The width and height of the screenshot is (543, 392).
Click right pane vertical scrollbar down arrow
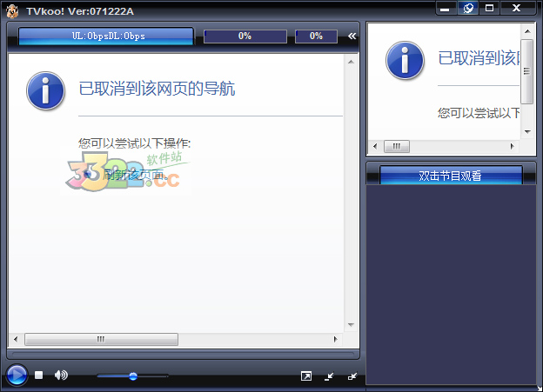tap(527, 131)
